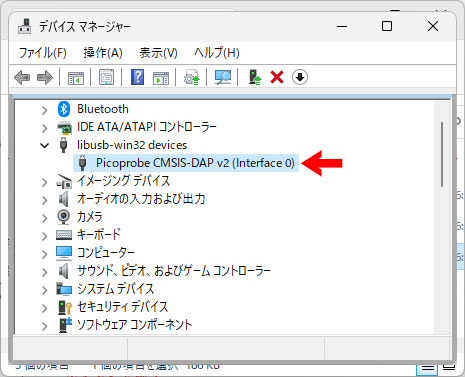Click the オーディオの入力および出力 speaker icon

(x=64, y=199)
